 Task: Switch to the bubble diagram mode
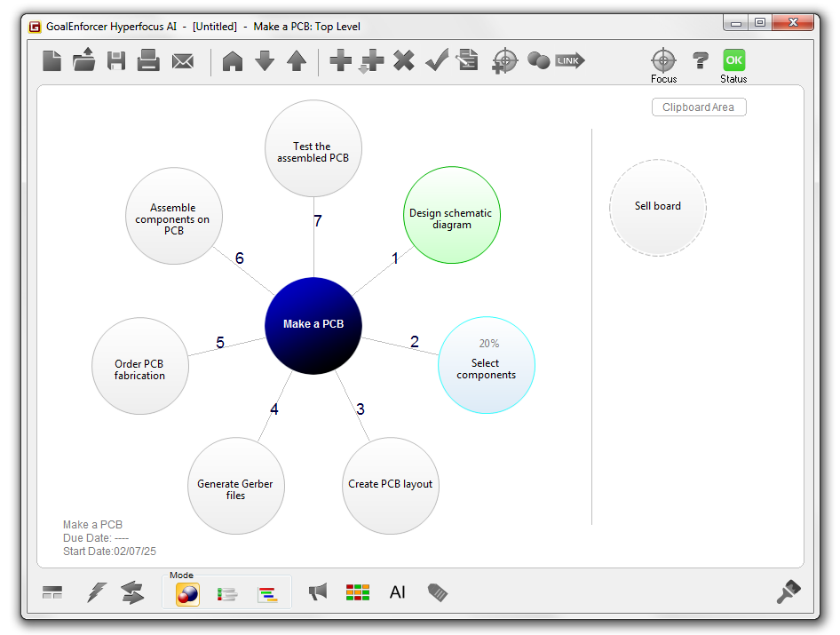(187, 594)
